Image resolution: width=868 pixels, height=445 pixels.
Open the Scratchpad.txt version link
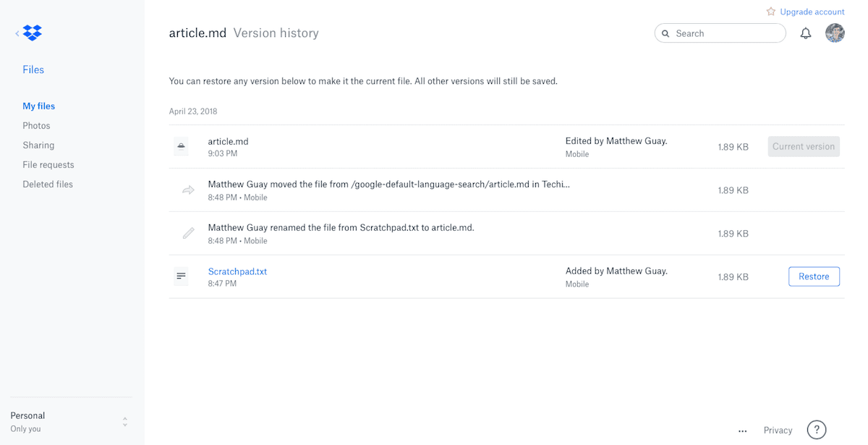237,271
